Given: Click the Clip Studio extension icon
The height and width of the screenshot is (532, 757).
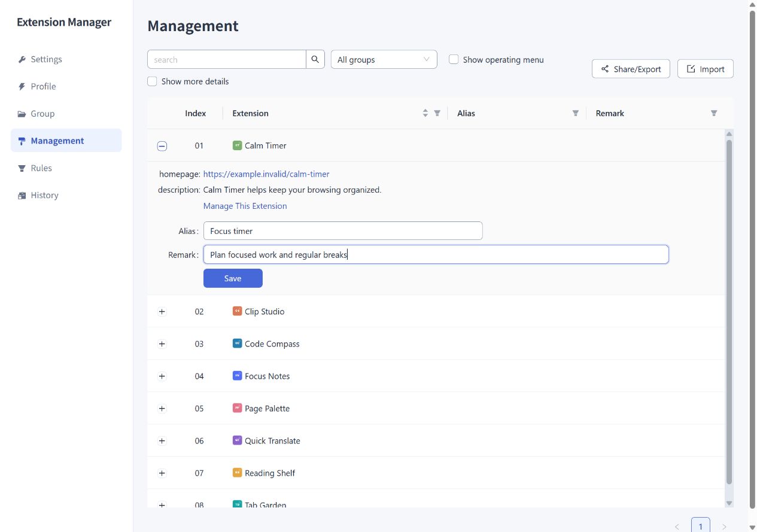Looking at the screenshot, I should point(237,311).
